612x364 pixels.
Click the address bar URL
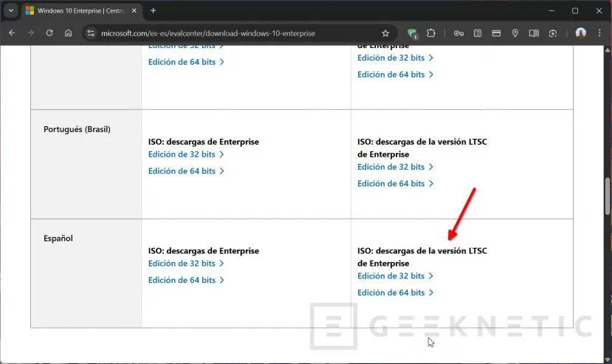click(x=208, y=33)
